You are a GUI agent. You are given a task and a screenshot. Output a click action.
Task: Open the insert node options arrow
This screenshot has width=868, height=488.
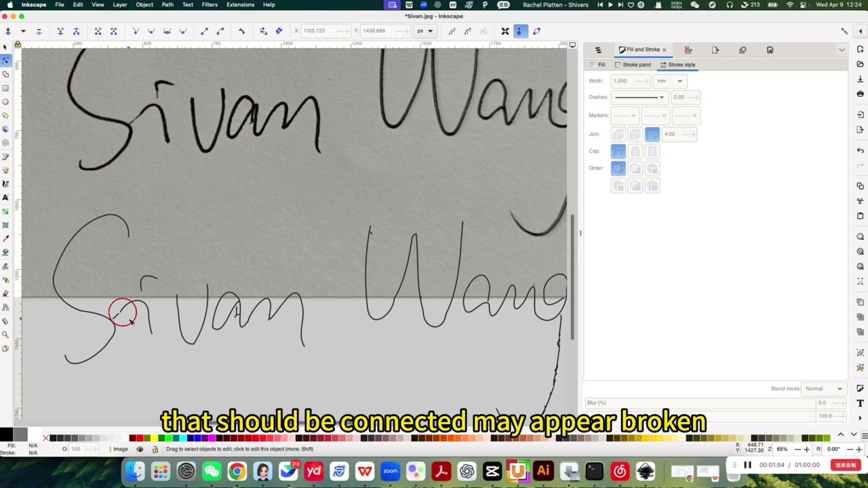[x=23, y=31]
